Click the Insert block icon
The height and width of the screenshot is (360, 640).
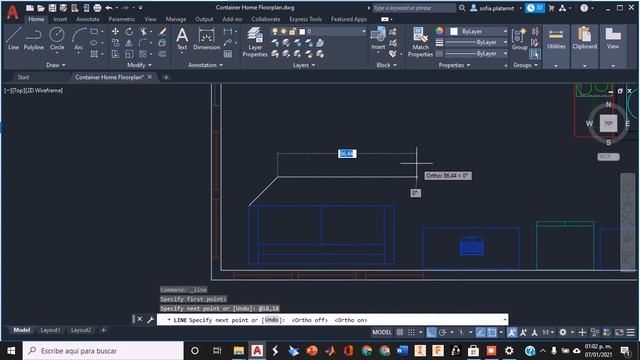pos(378,38)
